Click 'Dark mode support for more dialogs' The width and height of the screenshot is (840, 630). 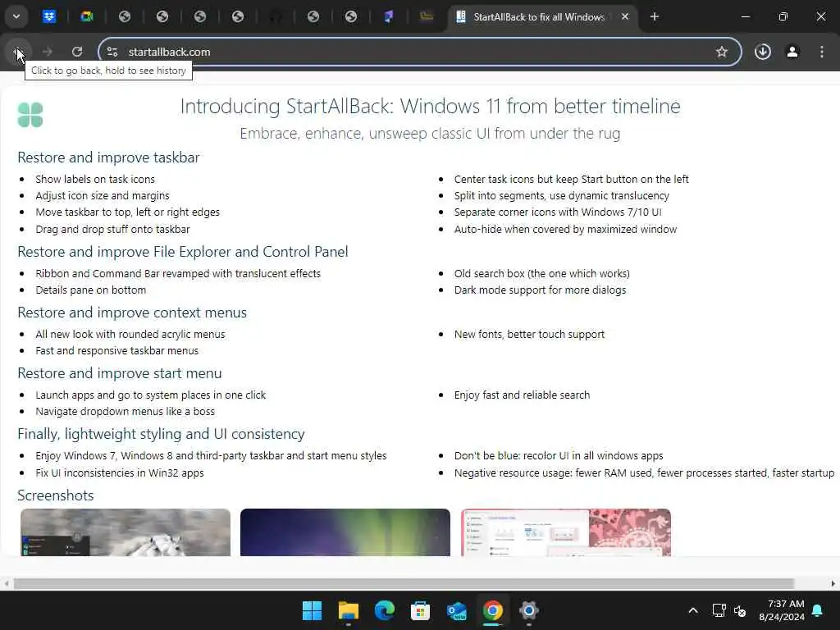pyautogui.click(x=540, y=290)
